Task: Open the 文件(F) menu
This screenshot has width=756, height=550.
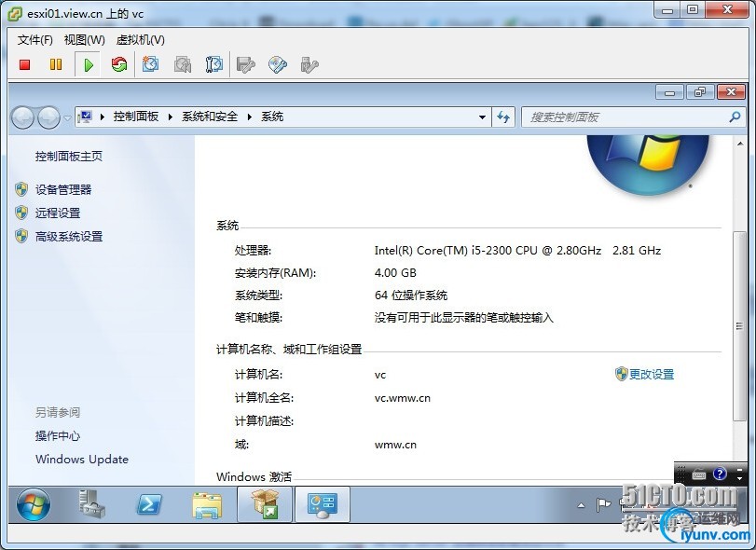Action: [x=34, y=40]
